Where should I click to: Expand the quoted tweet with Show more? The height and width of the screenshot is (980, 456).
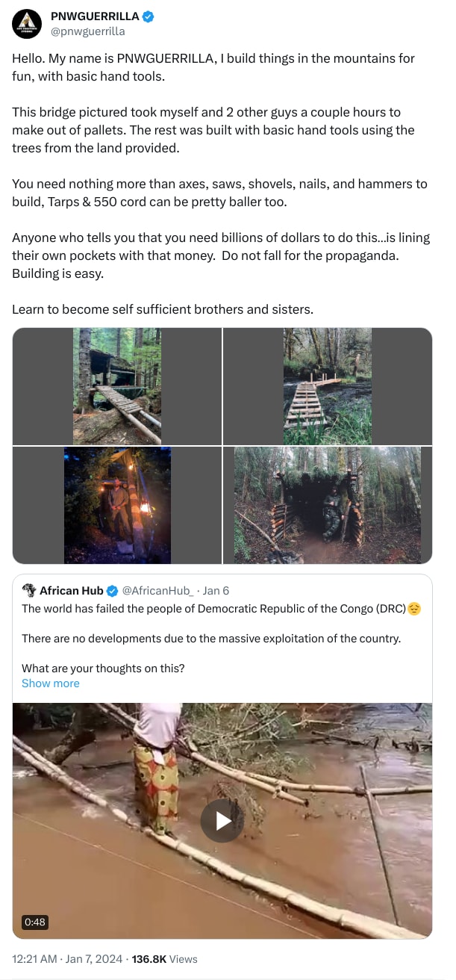(50, 683)
